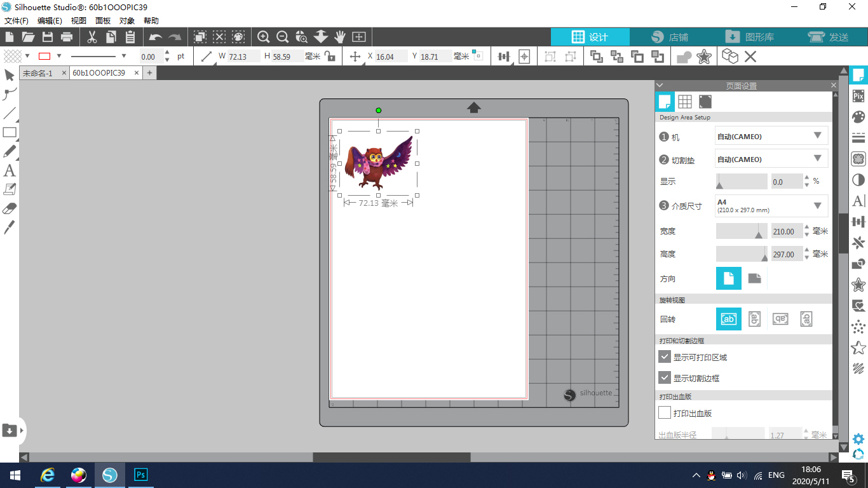This screenshot has width=868, height=488.
Task: Adjust the 高度 height slider
Action: click(742, 254)
